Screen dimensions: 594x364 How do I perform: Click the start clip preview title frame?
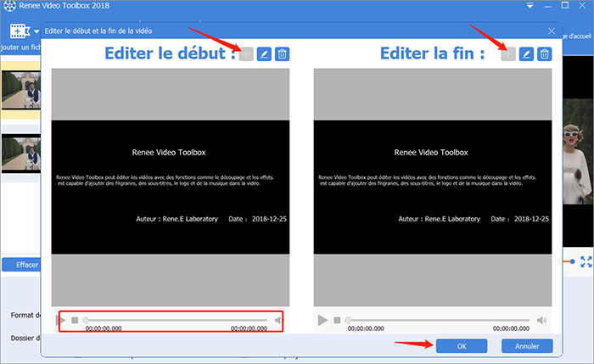coord(171,188)
